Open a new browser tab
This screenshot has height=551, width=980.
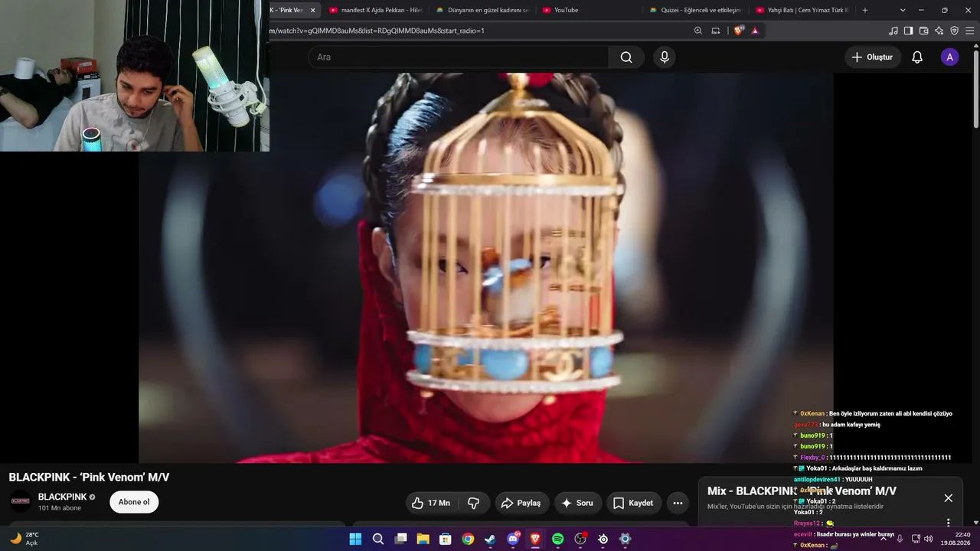865,10
